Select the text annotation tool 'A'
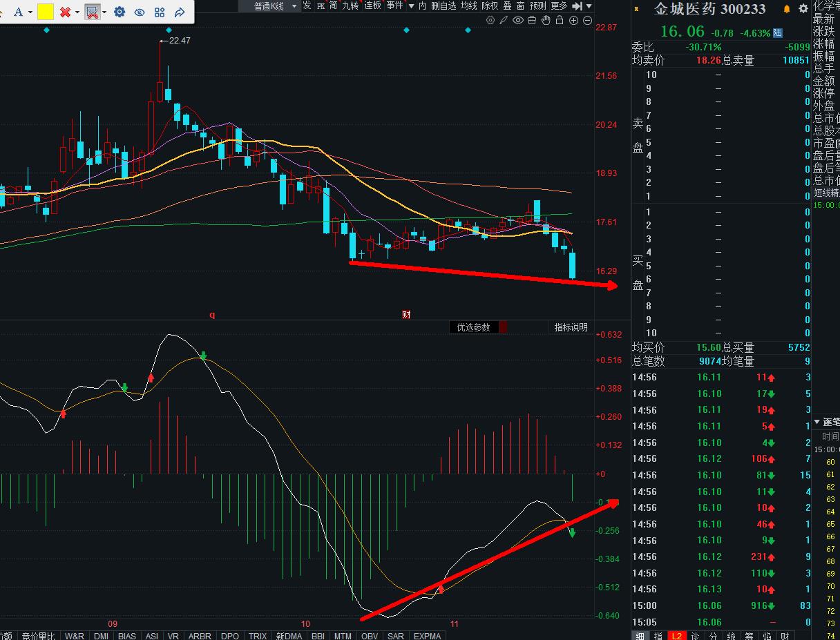Viewport: 840px width, 640px height. [x=18, y=12]
